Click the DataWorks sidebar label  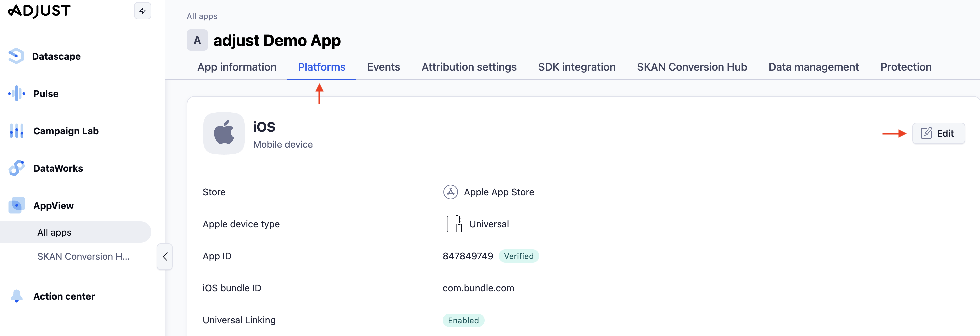pos(58,168)
